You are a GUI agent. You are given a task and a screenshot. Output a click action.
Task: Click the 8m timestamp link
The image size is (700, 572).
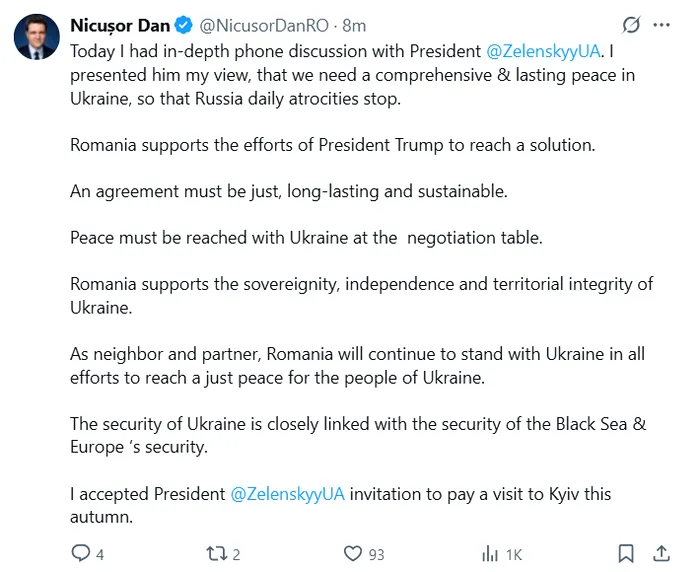(x=354, y=25)
